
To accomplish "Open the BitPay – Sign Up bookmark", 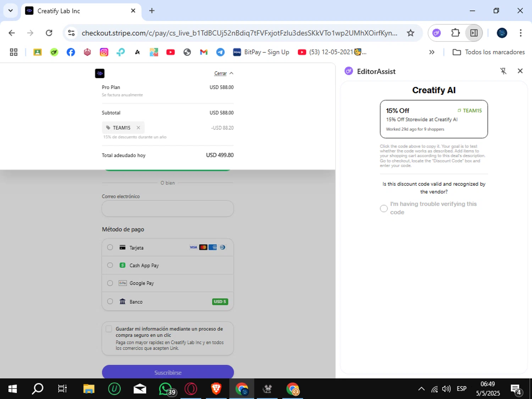I will (261, 52).
